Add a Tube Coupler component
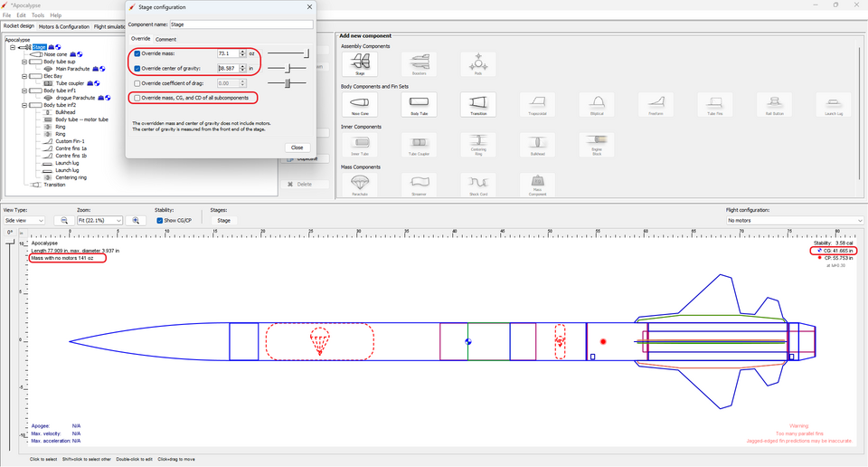The image size is (868, 467). point(419,145)
